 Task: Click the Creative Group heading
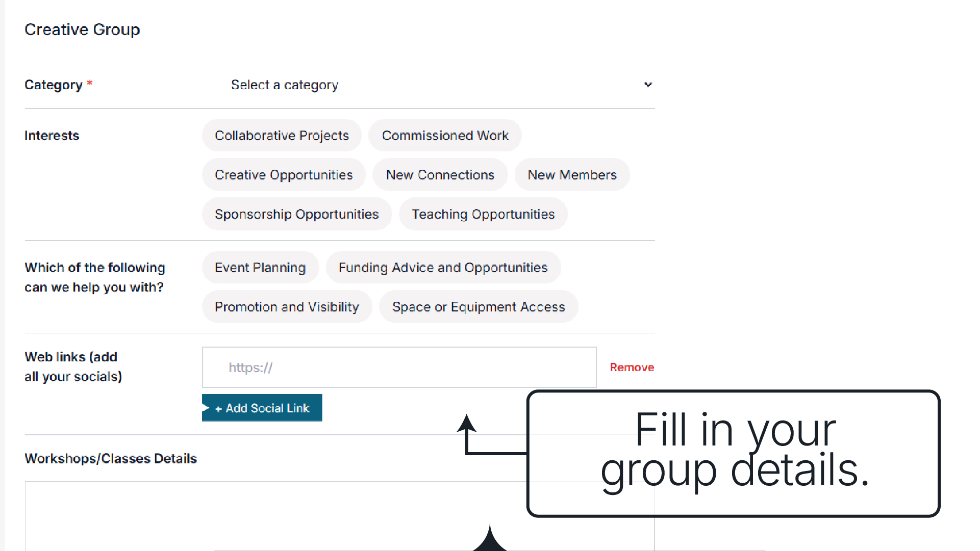(x=82, y=30)
